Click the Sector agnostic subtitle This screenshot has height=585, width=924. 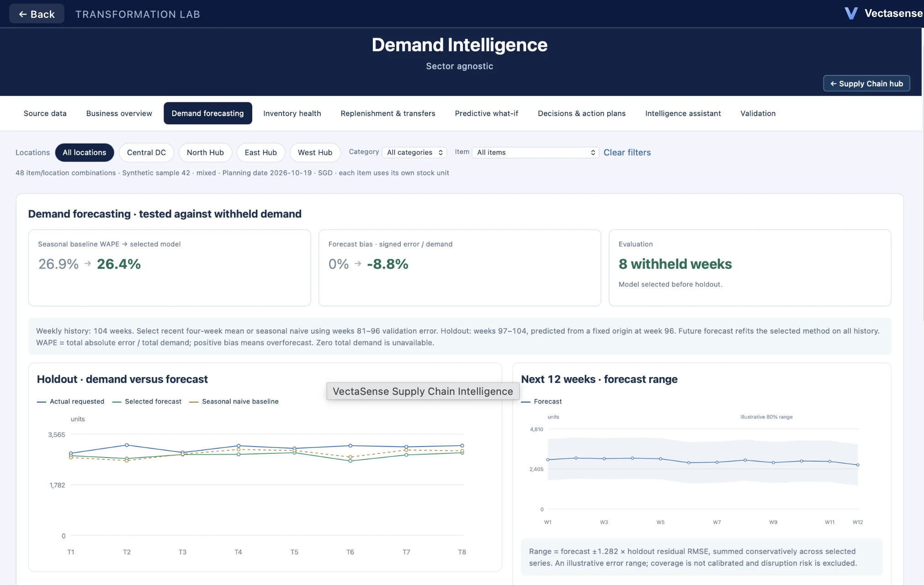pyautogui.click(x=459, y=66)
